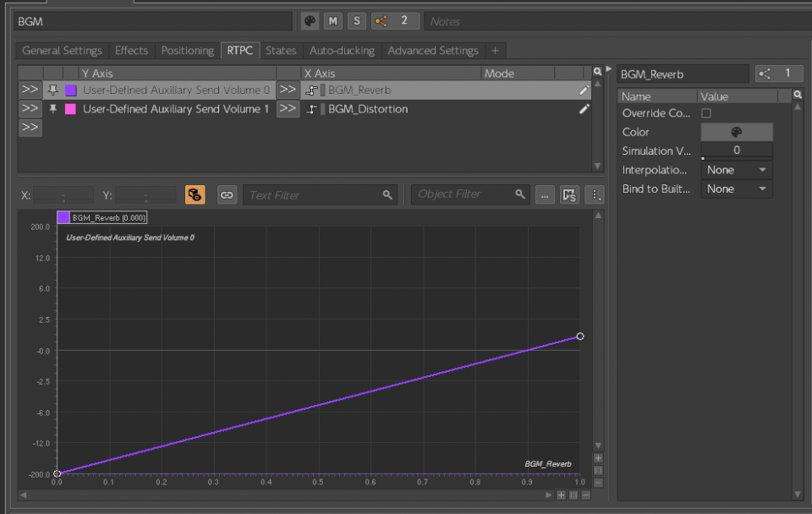
Task: Open Y Axis selector for Send Volume 0
Action: tap(30, 90)
